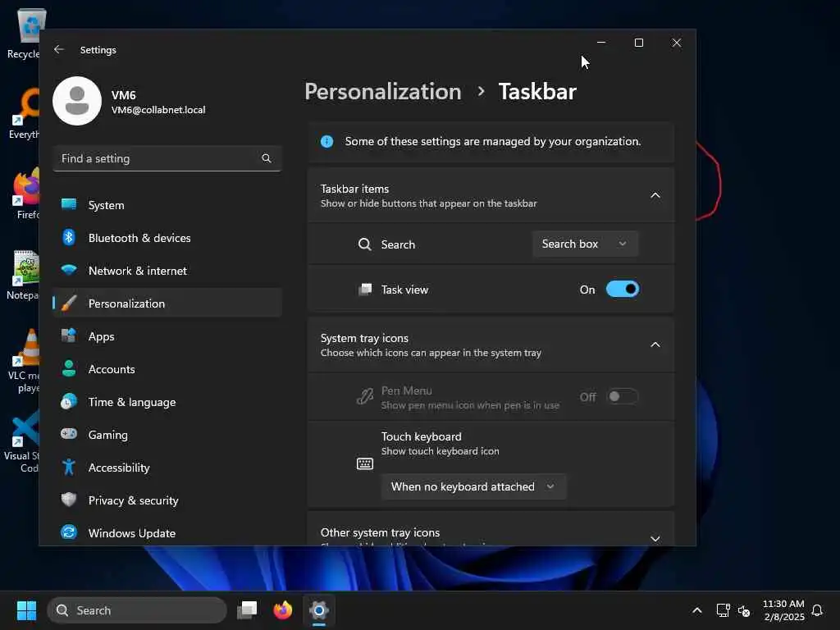Click the 'managed by your organization' notice text
Image resolution: width=840 pixels, height=630 pixels.
pos(493,141)
